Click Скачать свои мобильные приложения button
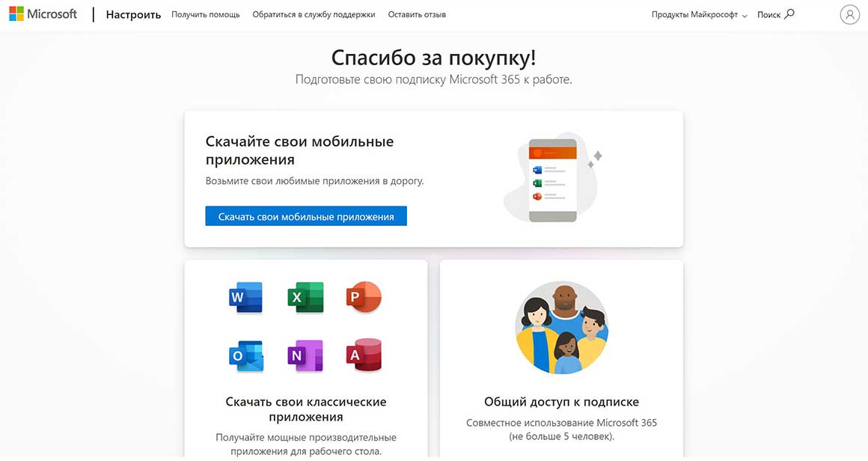Viewport: 868px width, 461px height. coord(306,216)
